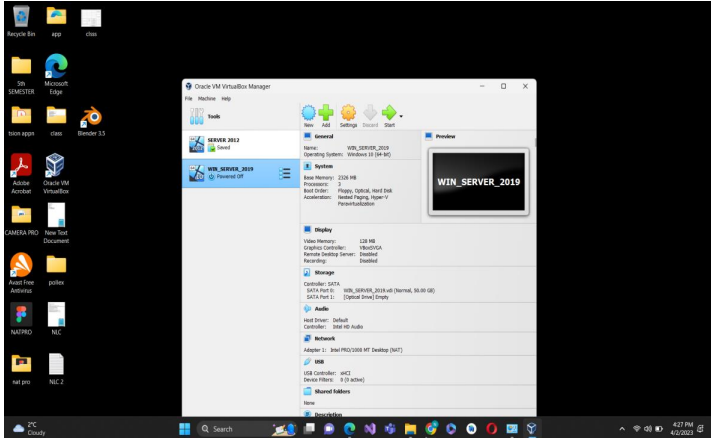Viewport: 711px width, 438px height.
Task: Click the Optical Drive Empty entry
Action: (x=366, y=297)
